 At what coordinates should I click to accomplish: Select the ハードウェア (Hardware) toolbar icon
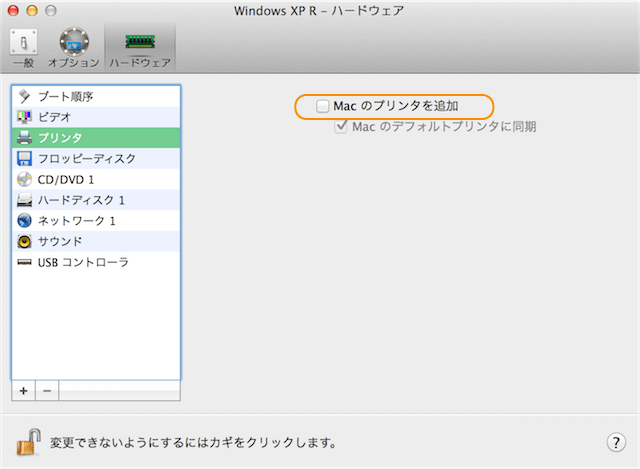click(140, 47)
